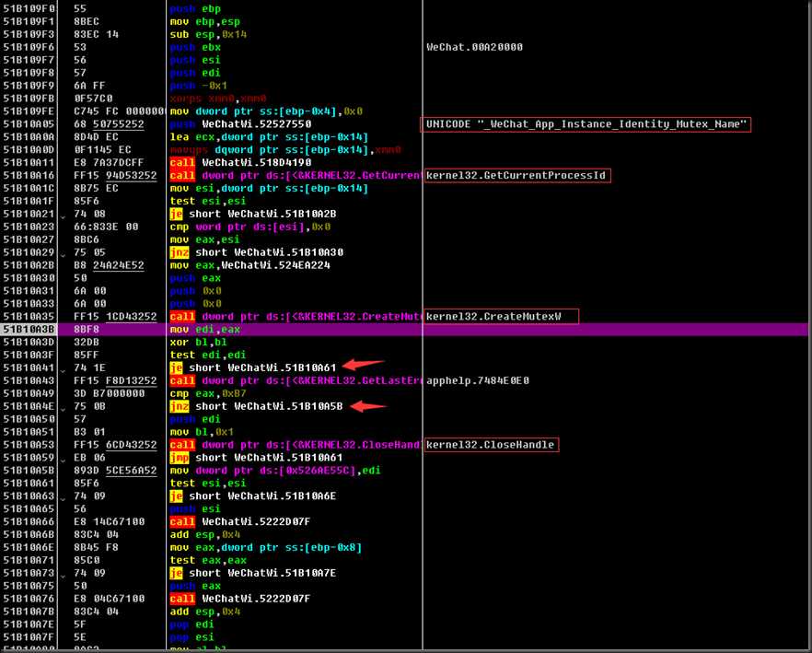
Task: Click the WeChat.00A20000 comment
Action: pos(474,47)
